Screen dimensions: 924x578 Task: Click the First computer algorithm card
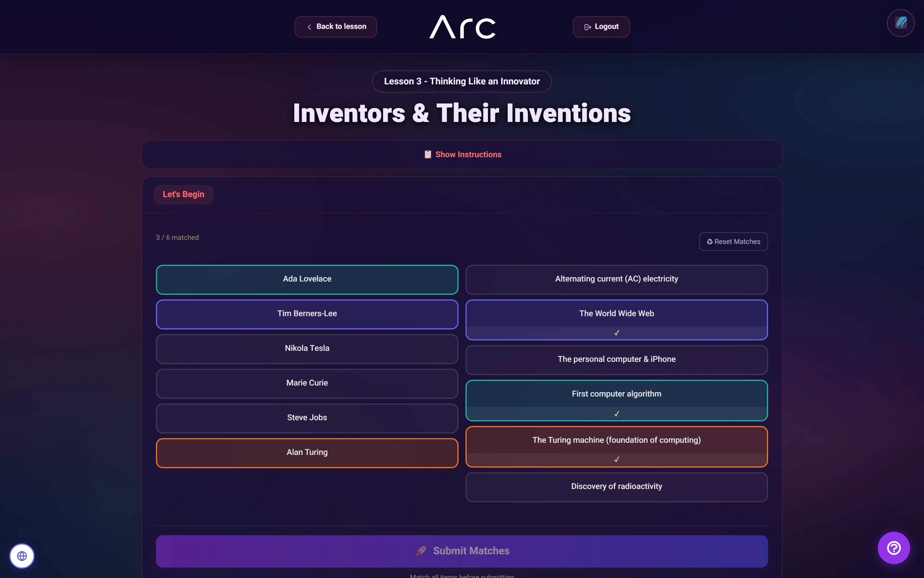617,400
